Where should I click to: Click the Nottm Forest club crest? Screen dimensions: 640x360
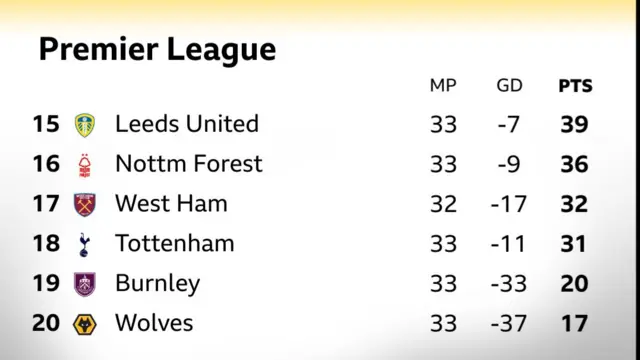click(84, 165)
